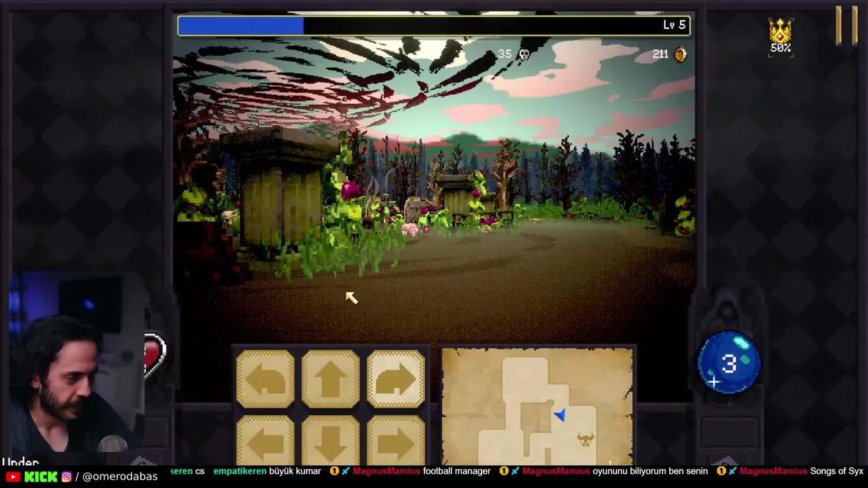Click the gold coin icon next to 211
The width and height of the screenshot is (868, 488).
point(681,54)
